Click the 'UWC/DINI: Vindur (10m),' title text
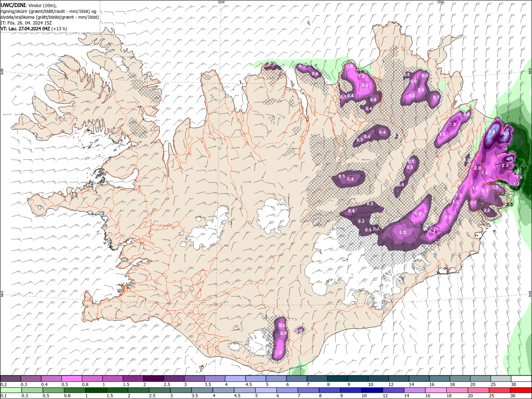The width and height of the screenshot is (532, 399). click(x=28, y=5)
